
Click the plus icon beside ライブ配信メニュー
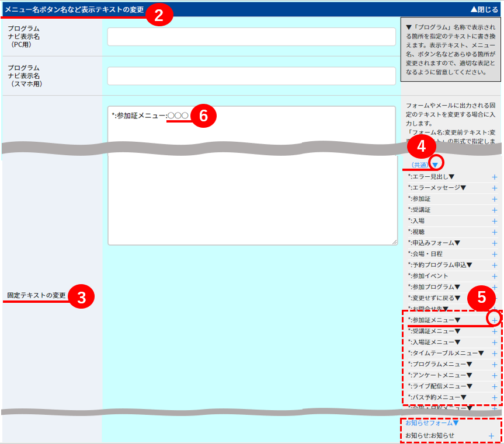(x=494, y=387)
